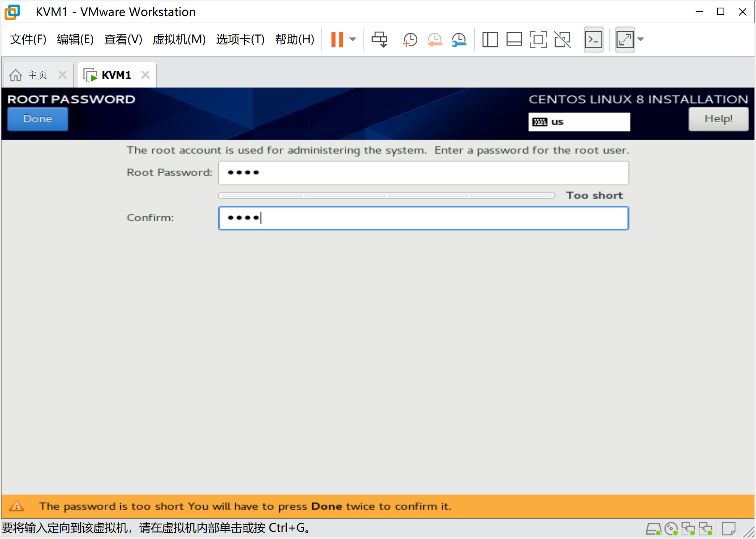Click the stretch guest display icon
Screen dimensions: 756x539
(x=625, y=39)
